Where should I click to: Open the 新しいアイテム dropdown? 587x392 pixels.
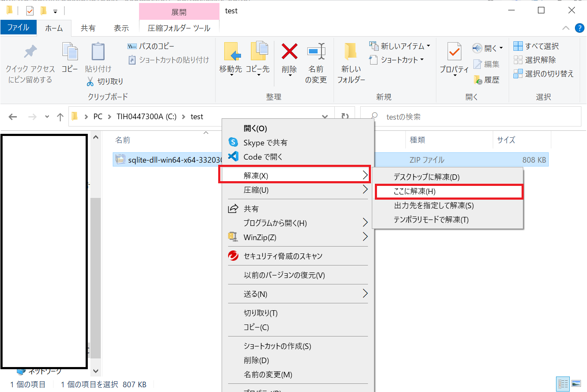click(x=400, y=46)
